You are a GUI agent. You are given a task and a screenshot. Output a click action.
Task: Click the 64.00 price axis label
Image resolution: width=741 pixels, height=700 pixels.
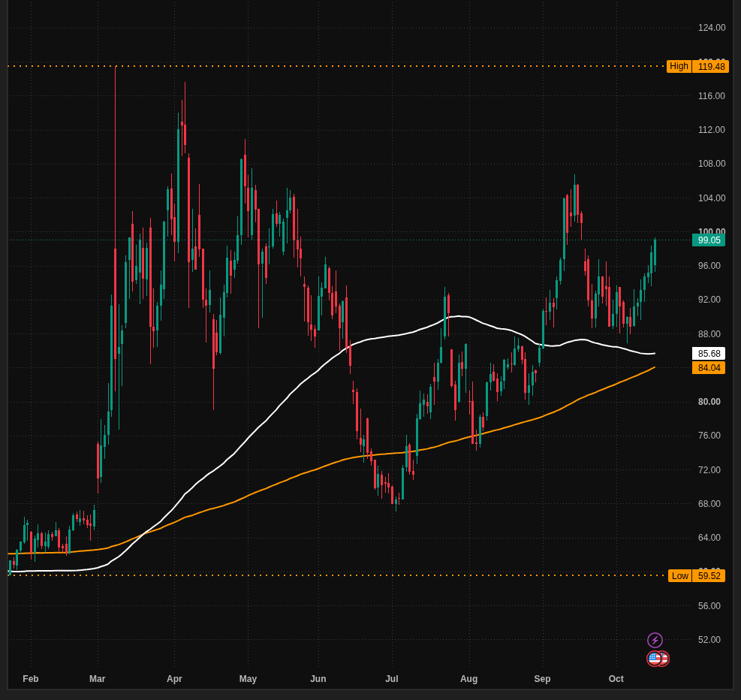point(709,538)
